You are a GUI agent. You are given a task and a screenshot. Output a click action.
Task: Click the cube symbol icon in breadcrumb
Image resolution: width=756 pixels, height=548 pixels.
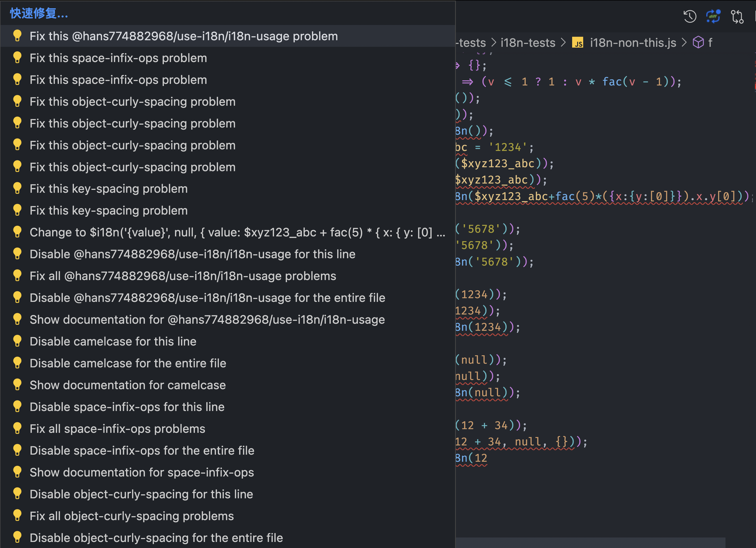click(x=698, y=43)
